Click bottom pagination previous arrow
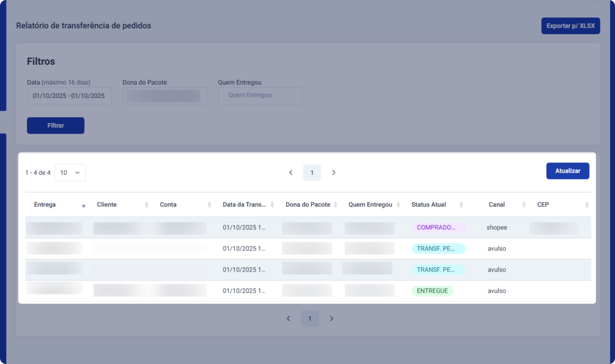The width and height of the screenshot is (615, 364). click(288, 318)
